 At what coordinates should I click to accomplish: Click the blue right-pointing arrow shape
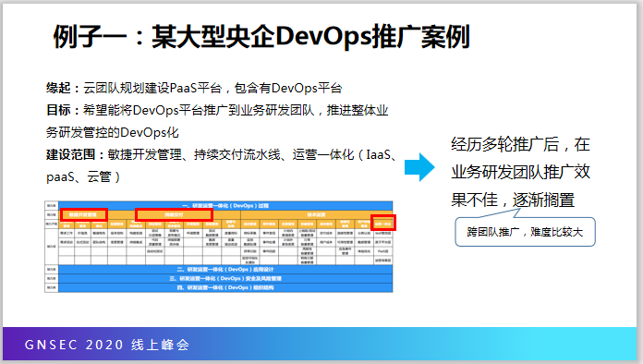tap(419, 167)
